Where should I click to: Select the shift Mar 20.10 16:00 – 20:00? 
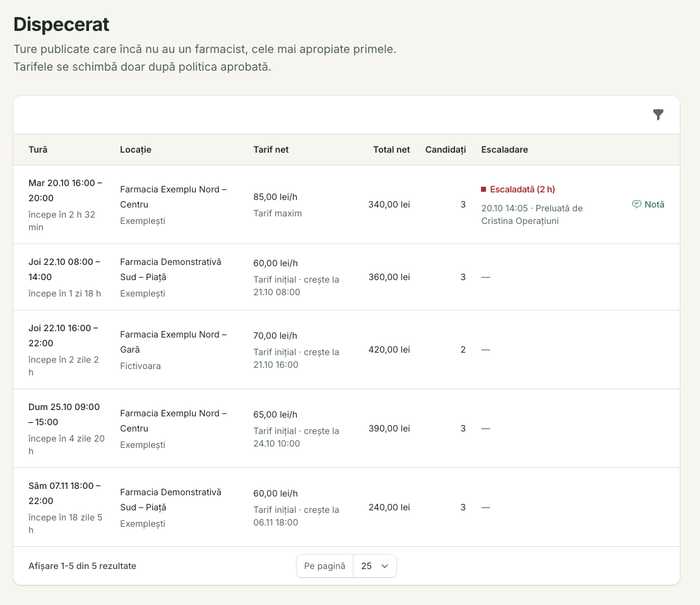[66, 191]
